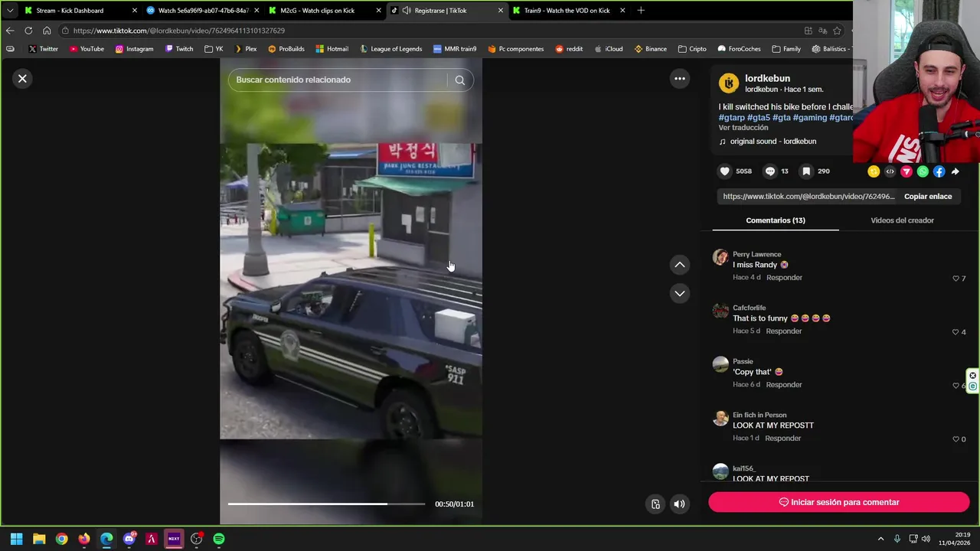
Task: Reload the page with the refresh icon
Action: pos(28,31)
